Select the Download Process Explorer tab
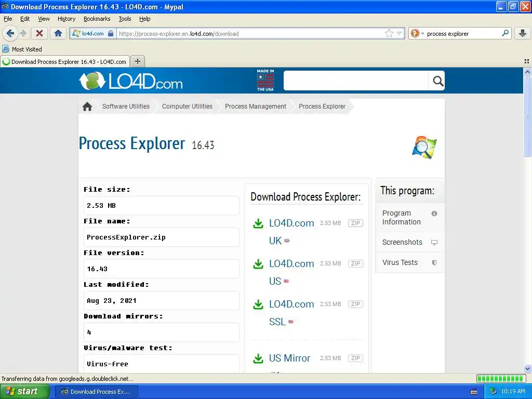The height and width of the screenshot is (399, 532). pos(65,62)
